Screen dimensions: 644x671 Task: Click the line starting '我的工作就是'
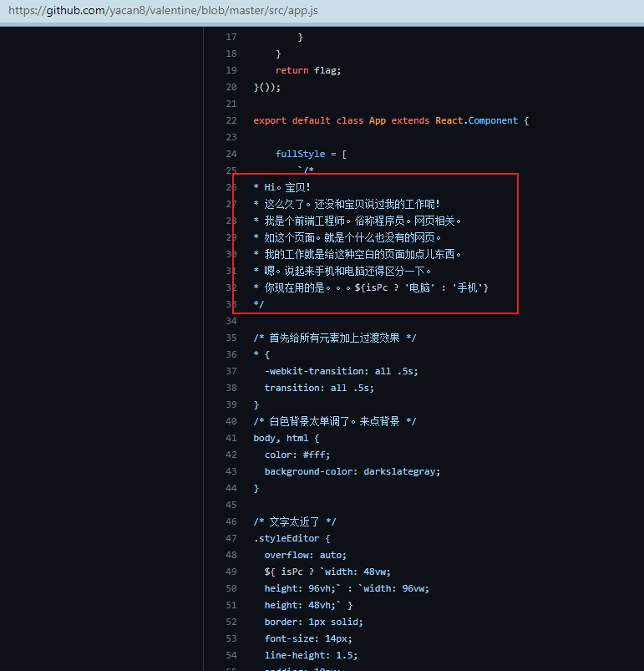(x=357, y=254)
